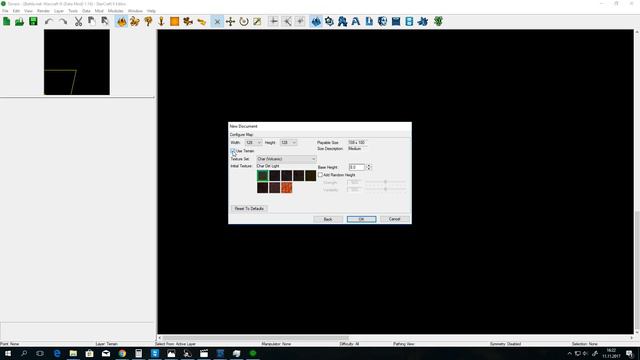
Task: Select the Rotate circular arrow tool
Action: click(244, 22)
